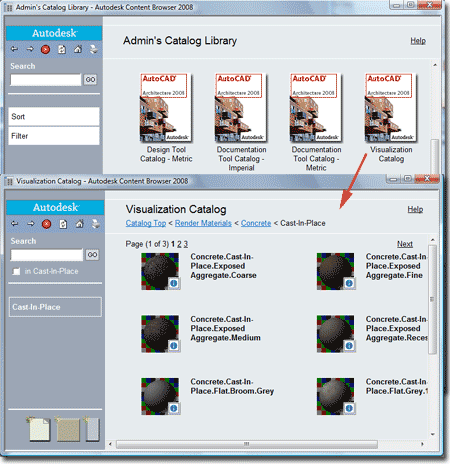Viewport: 450px width, 464px height.
Task: Open info icon on Exposed Aggregate.Coarse material
Action: 174,283
